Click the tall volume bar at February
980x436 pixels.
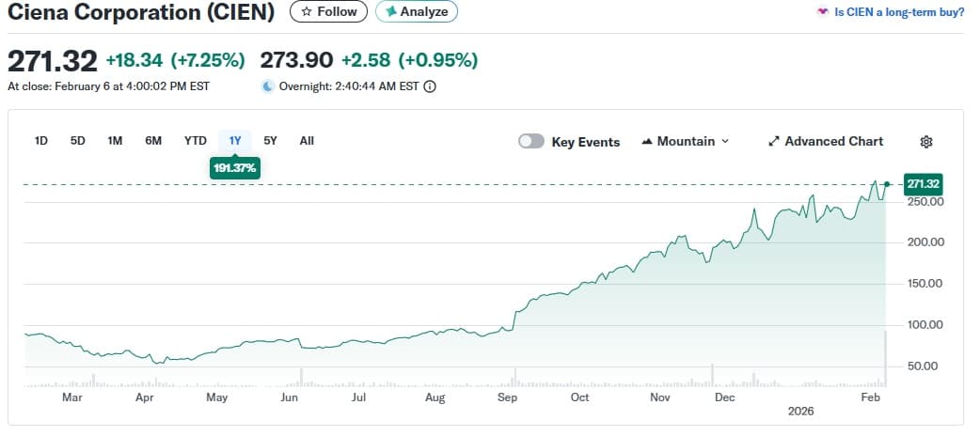pyautogui.click(x=886, y=359)
